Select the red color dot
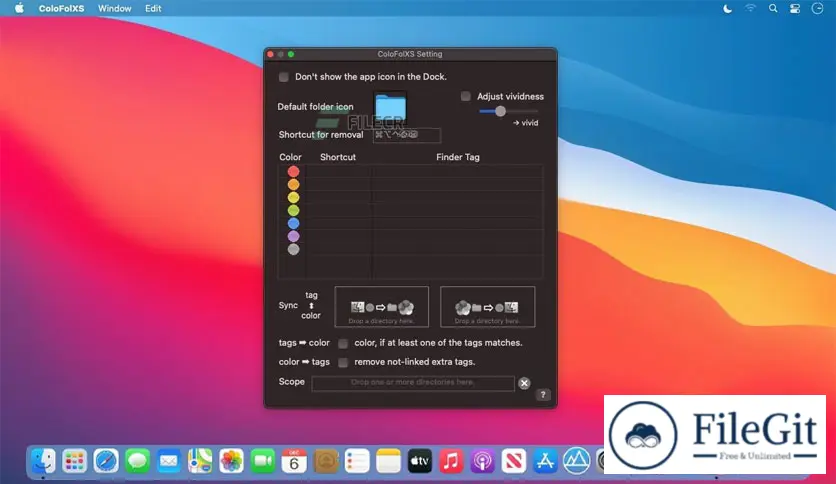Viewport: 836px width, 484px height. pyautogui.click(x=293, y=172)
